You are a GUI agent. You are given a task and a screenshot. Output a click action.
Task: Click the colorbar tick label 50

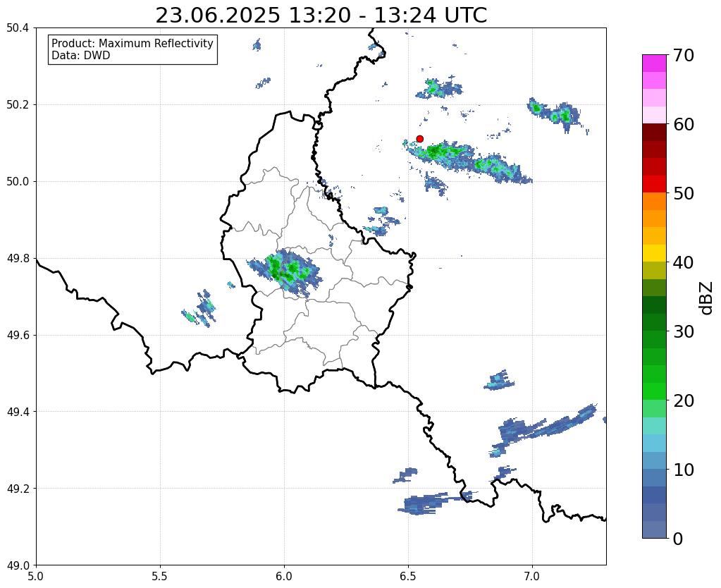684,193
